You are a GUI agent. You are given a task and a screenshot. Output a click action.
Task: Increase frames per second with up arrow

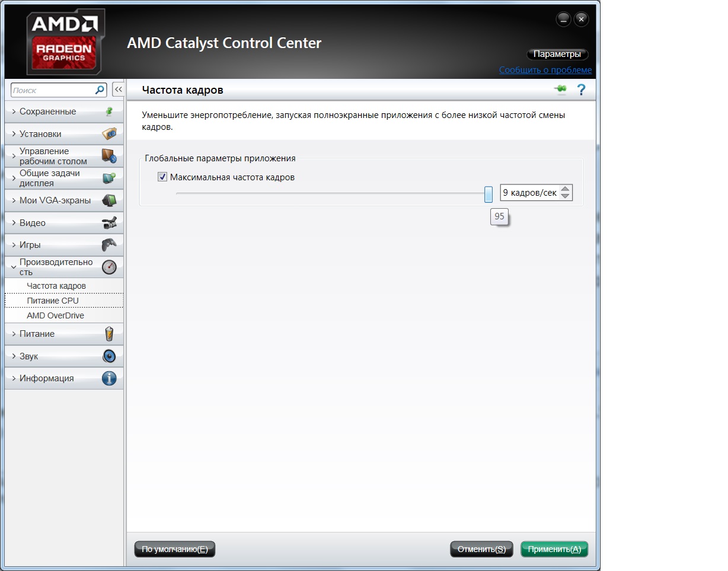click(x=566, y=189)
